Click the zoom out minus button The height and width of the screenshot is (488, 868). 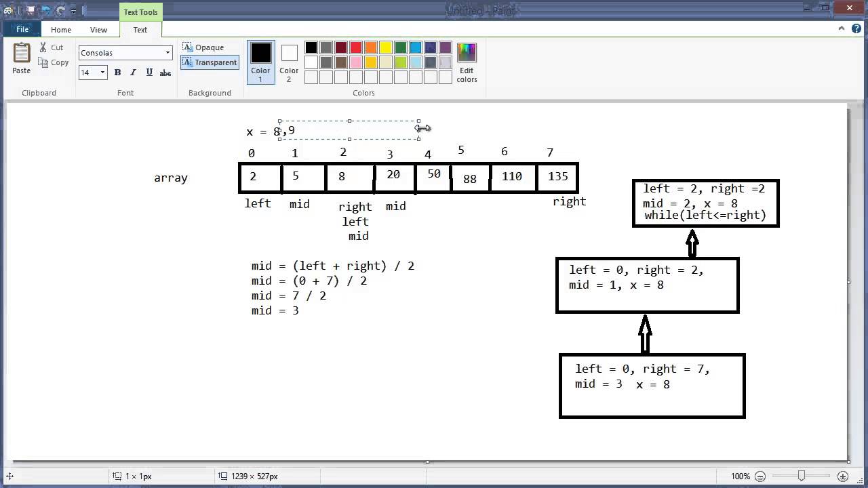click(x=760, y=476)
